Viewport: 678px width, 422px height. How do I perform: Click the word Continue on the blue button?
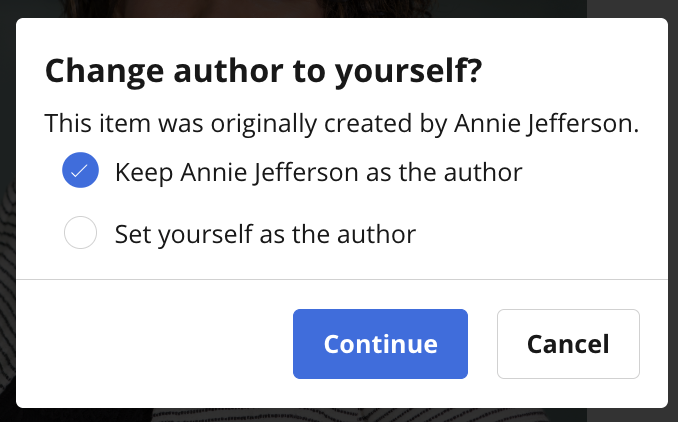tap(381, 344)
